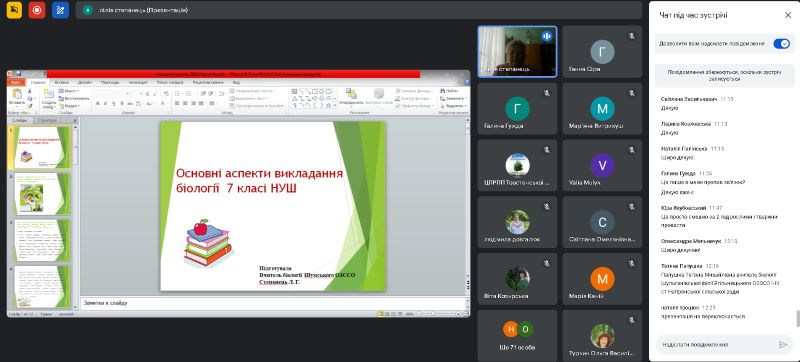800x362 pixels.
Task: Toggle allow everyone to send messages switch
Action: pos(781,44)
